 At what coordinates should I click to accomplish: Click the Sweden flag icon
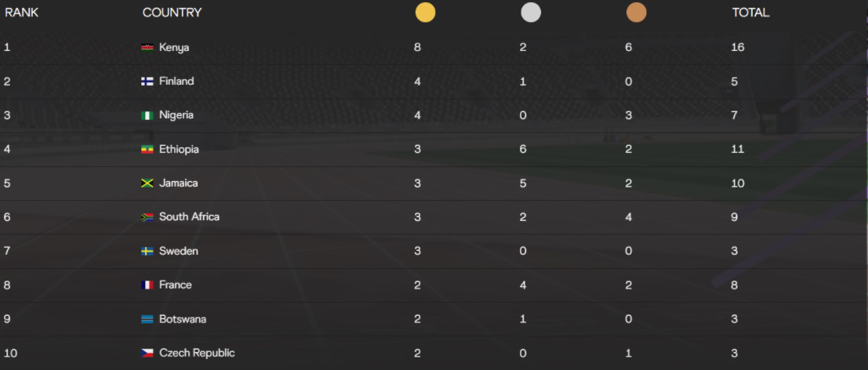[147, 251]
